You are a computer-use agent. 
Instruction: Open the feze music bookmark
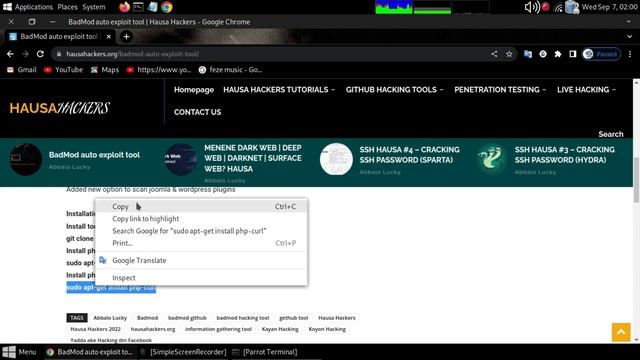230,70
